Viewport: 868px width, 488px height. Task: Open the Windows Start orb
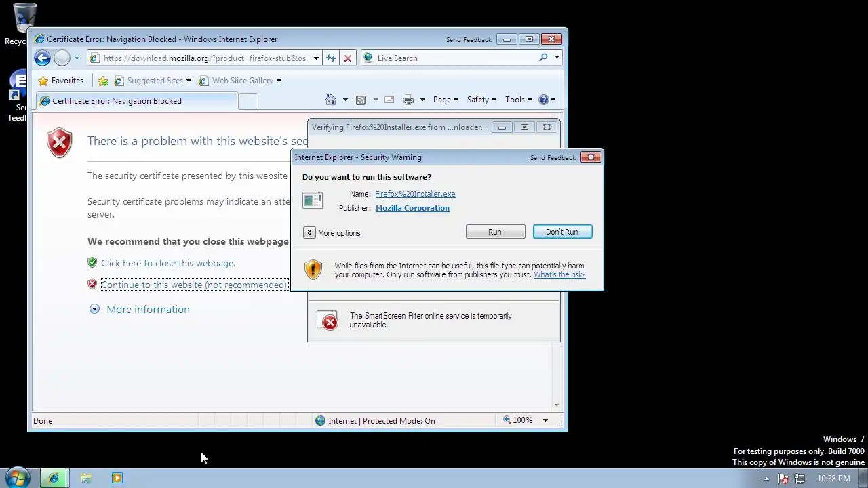click(18, 478)
